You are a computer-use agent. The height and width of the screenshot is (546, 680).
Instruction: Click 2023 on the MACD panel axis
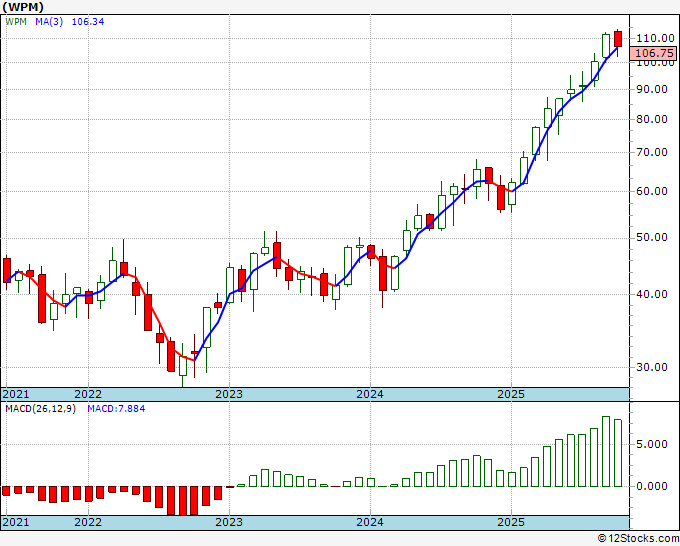click(229, 522)
